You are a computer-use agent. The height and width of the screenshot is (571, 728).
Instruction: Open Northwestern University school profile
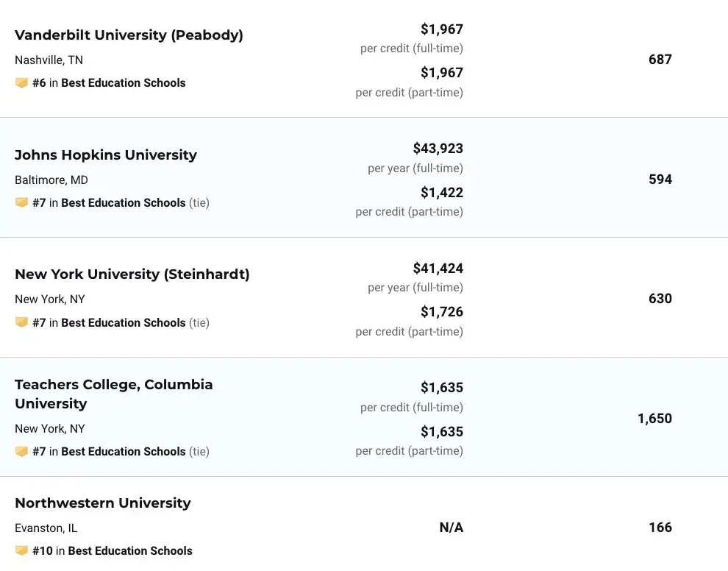(x=103, y=503)
